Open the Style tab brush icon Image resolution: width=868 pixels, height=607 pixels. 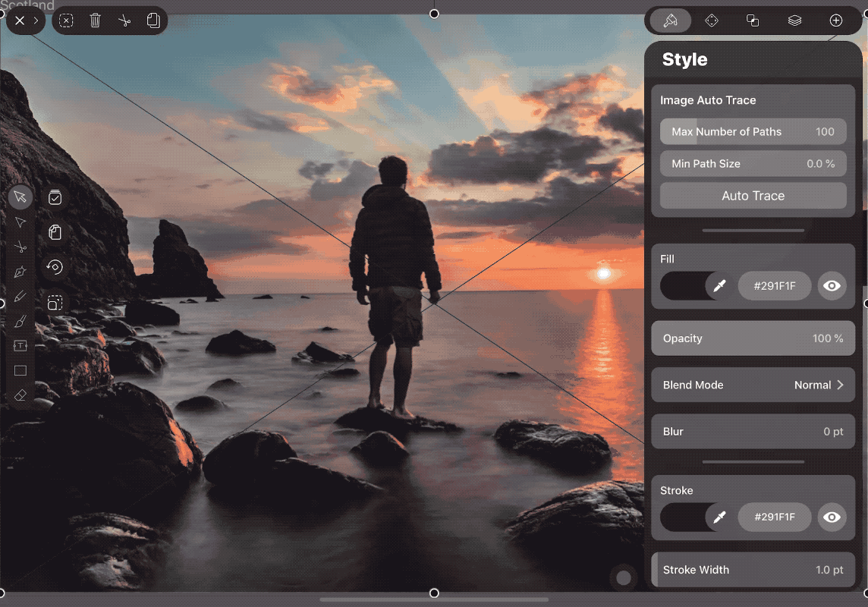[671, 20]
